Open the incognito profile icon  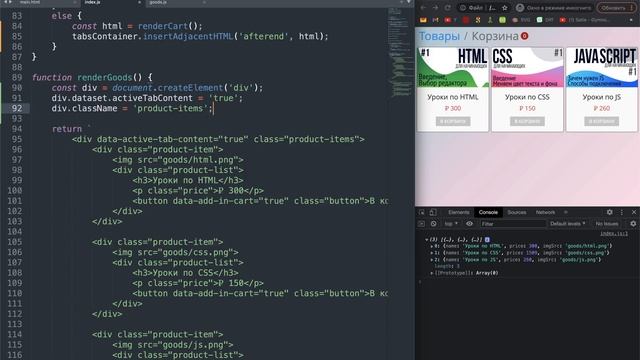pyautogui.click(x=520, y=8)
